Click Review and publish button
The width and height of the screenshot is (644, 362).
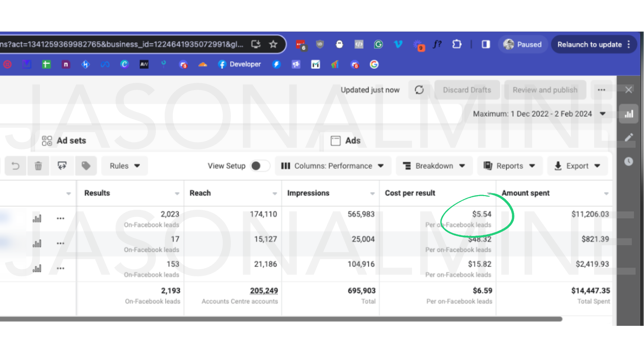[x=545, y=90]
